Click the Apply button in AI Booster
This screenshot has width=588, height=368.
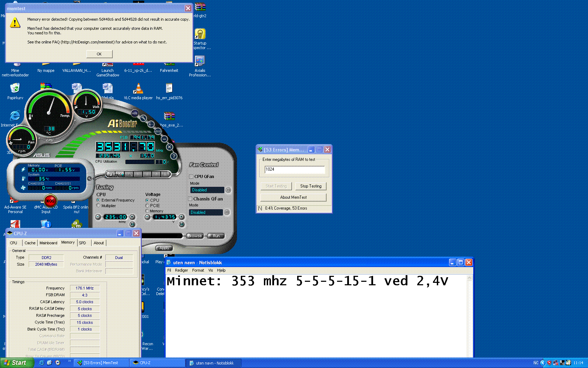(x=164, y=248)
